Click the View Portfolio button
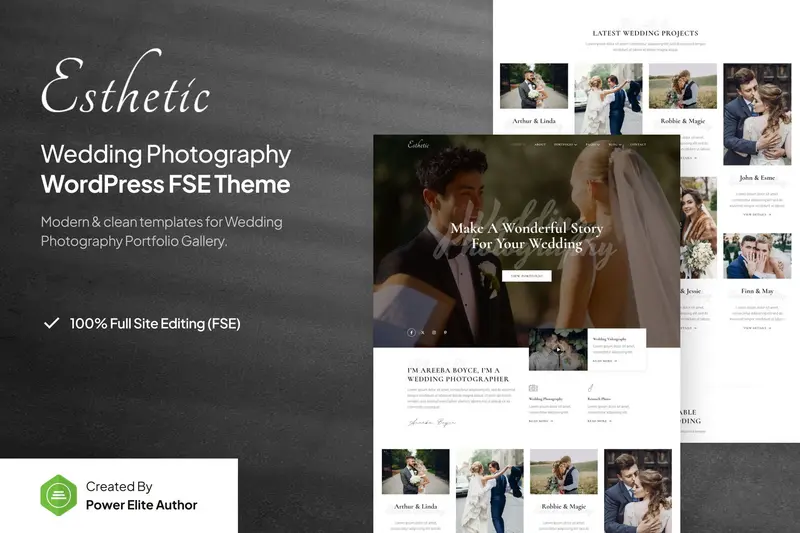Image resolution: width=800 pixels, height=533 pixels. pyautogui.click(x=527, y=275)
